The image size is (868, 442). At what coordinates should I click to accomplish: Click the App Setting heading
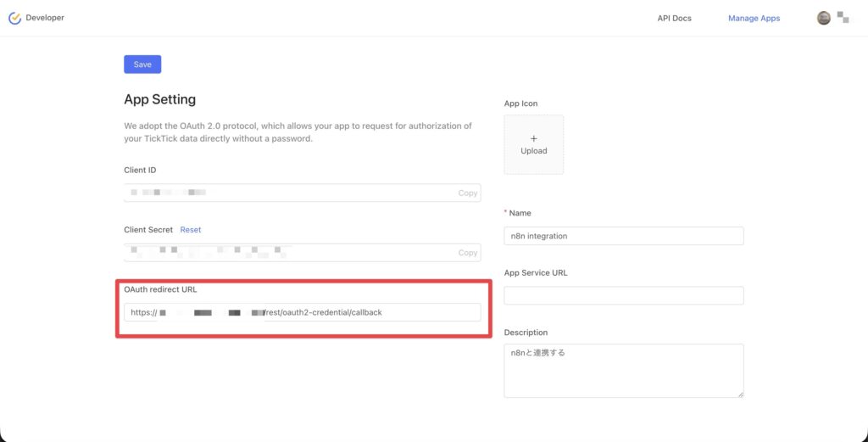pos(160,100)
